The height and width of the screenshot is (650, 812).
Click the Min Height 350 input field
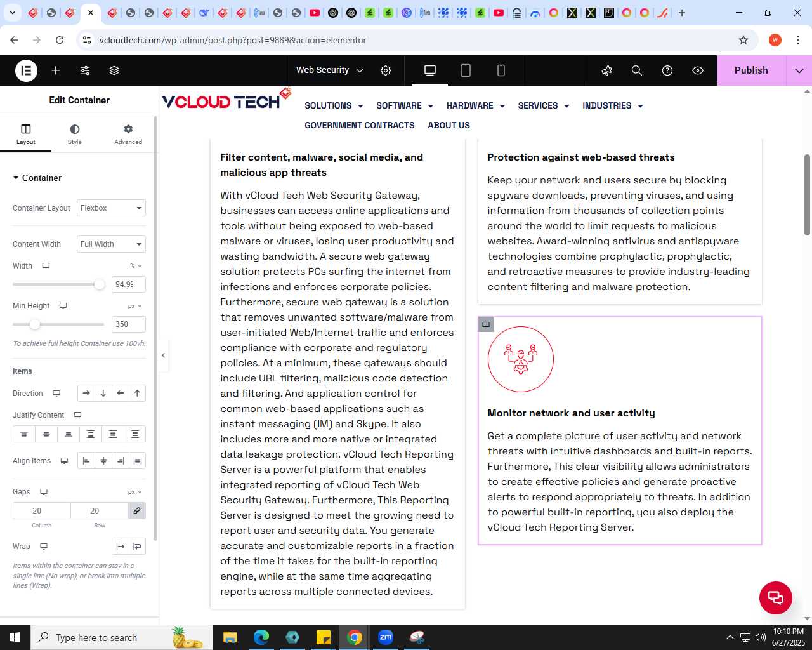coord(129,324)
